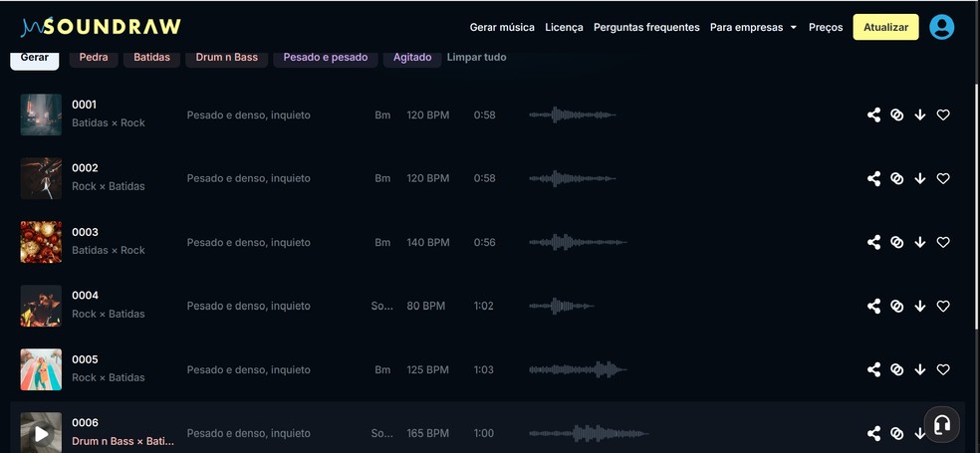The image size is (980, 453).
Task: Open cover thumbnail of track 0001
Action: click(x=41, y=114)
